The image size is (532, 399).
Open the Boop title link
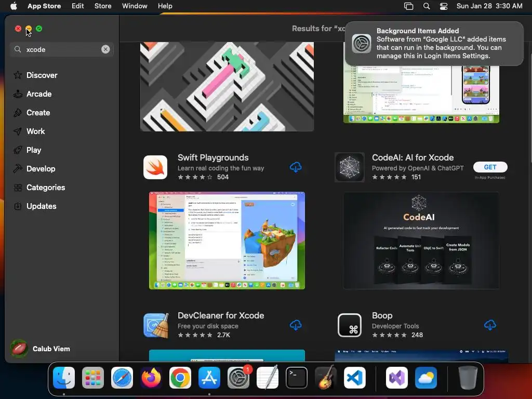(x=382, y=315)
